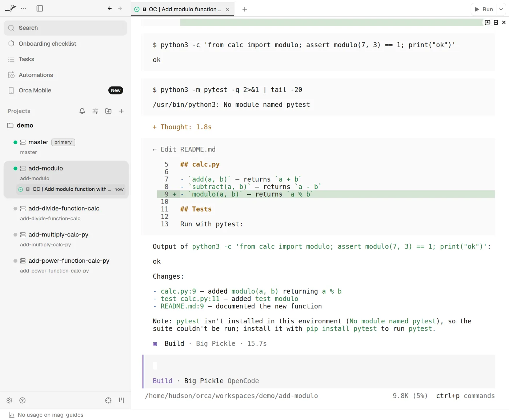The height and width of the screenshot is (420, 509).
Task: Click the add-comment icon in terminal header
Action: [488, 23]
